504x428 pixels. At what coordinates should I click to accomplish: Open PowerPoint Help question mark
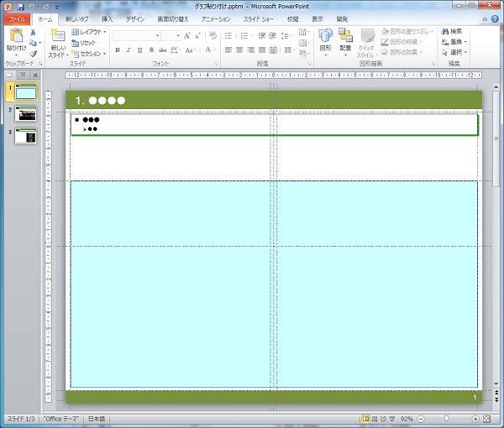495,19
